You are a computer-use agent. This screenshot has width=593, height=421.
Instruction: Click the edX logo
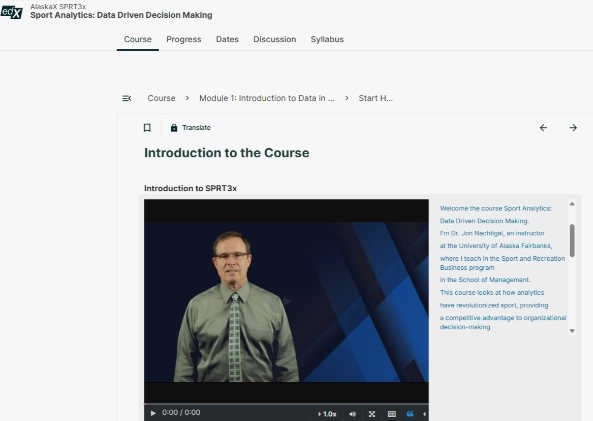[11, 12]
